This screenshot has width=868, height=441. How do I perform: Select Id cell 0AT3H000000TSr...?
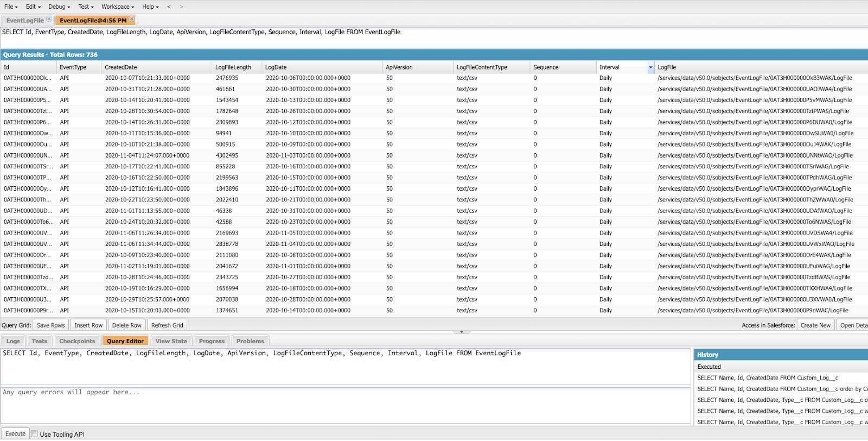tap(28, 167)
